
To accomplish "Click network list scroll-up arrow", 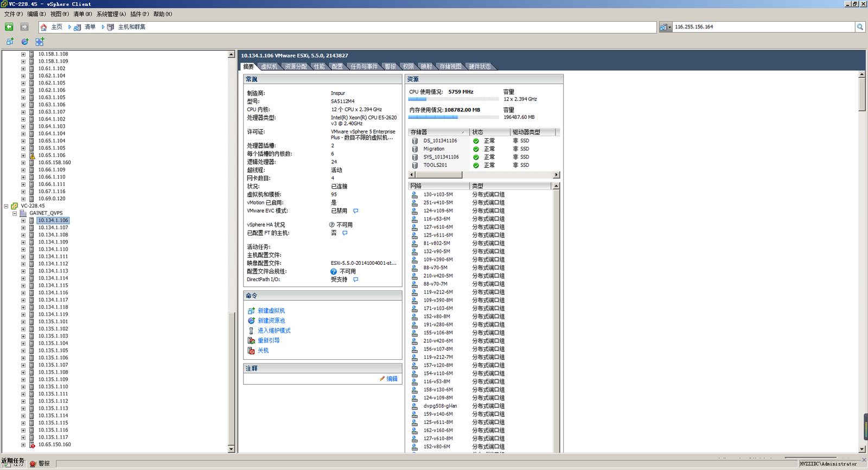I will [556, 186].
